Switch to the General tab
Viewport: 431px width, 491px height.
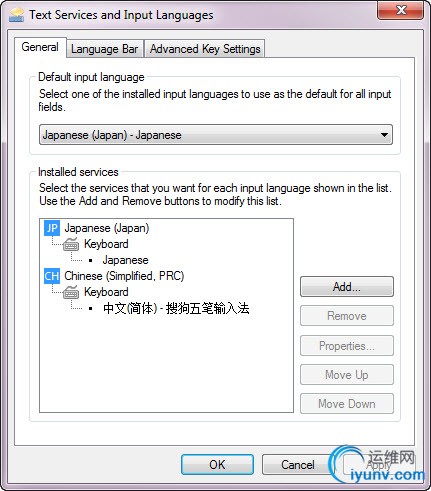40,47
